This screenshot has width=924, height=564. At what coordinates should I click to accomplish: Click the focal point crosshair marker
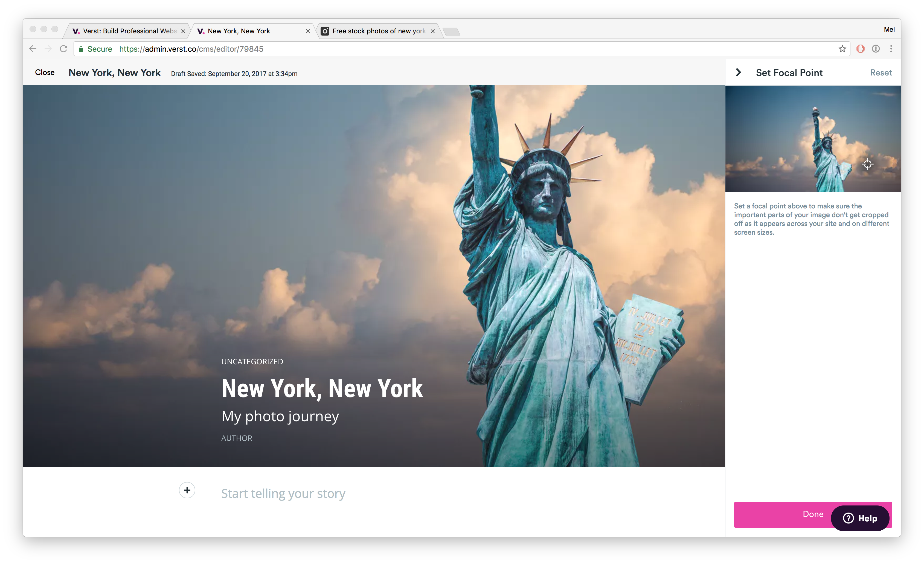(867, 164)
